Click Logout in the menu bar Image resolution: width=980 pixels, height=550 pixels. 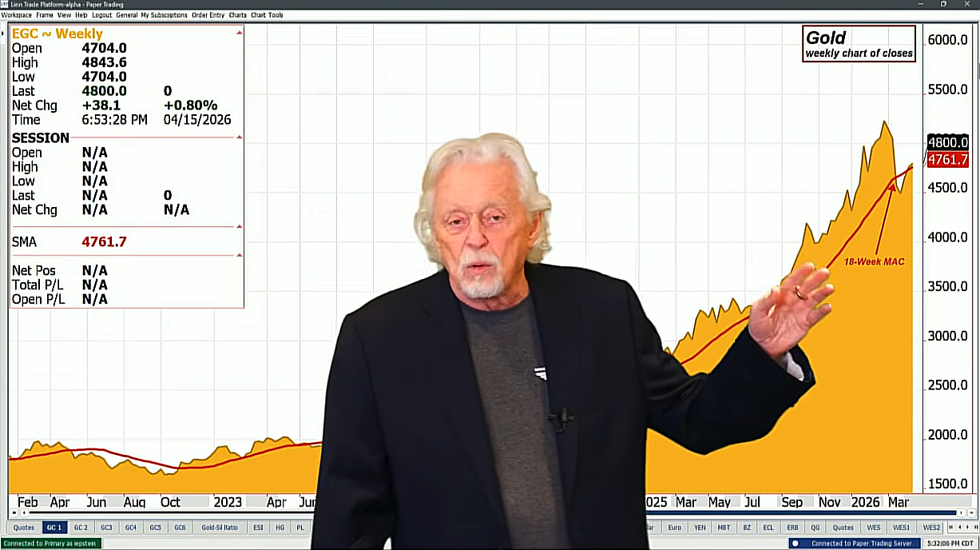click(x=101, y=15)
